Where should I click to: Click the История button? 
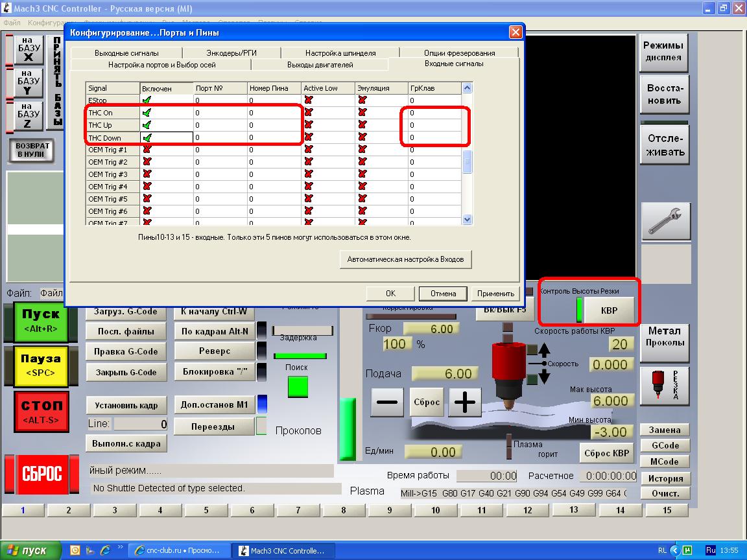tap(665, 478)
